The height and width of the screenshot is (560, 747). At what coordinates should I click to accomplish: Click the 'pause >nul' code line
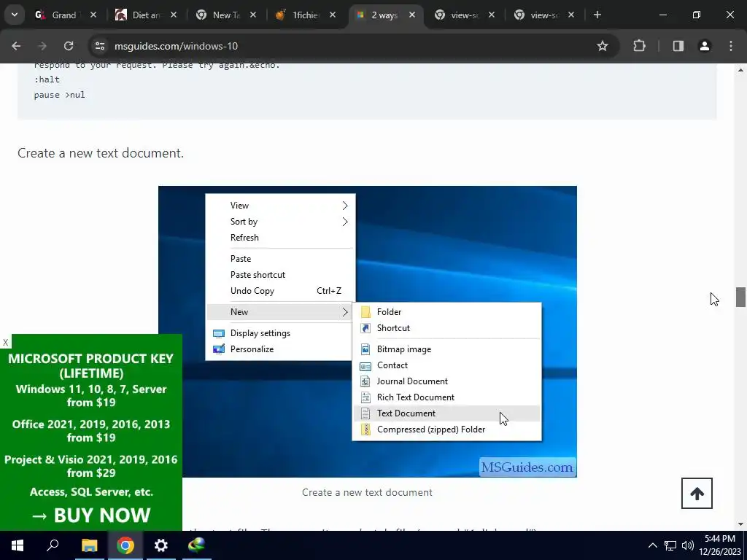(x=60, y=95)
